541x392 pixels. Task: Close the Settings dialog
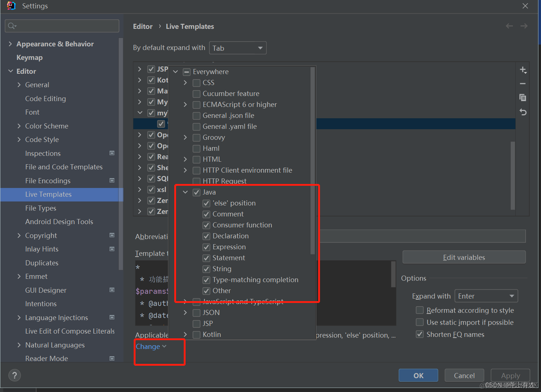pyautogui.click(x=525, y=6)
